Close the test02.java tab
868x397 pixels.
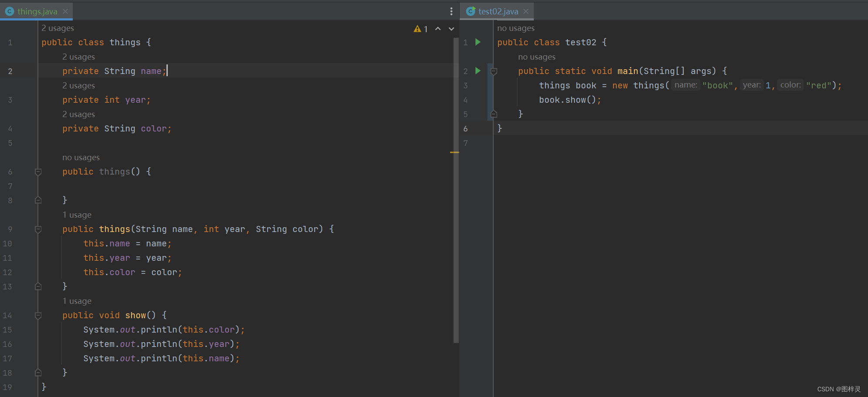pyautogui.click(x=526, y=11)
